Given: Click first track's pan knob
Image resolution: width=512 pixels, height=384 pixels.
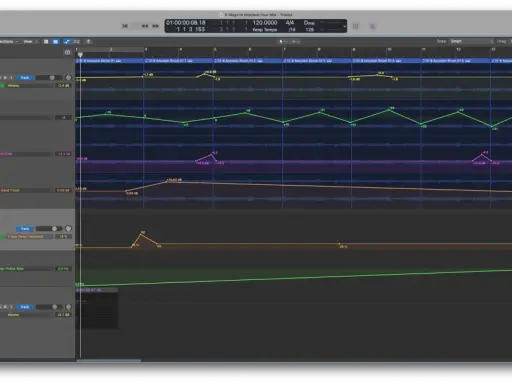Looking at the screenshot, I should 68,77.
